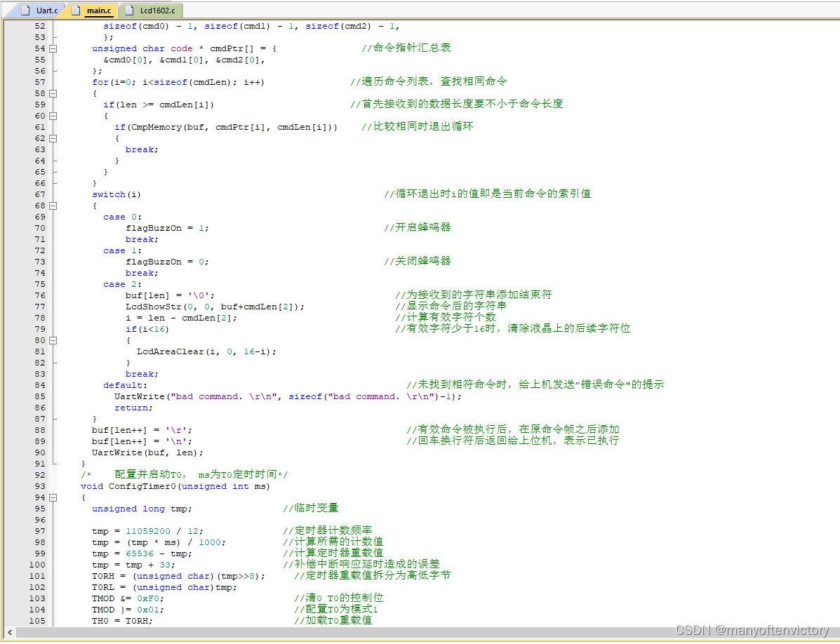Click the file icon on main.c tab
This screenshot has height=644, width=840.
(x=76, y=10)
